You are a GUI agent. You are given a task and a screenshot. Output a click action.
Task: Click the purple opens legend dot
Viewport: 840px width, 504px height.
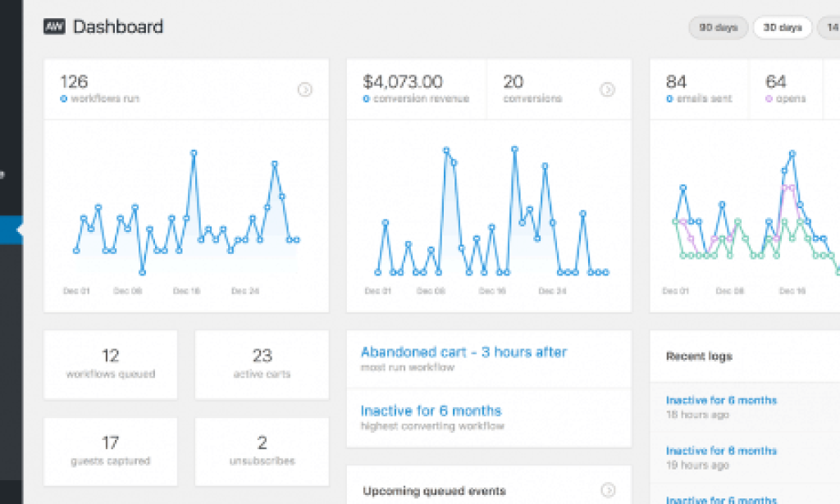click(x=769, y=99)
